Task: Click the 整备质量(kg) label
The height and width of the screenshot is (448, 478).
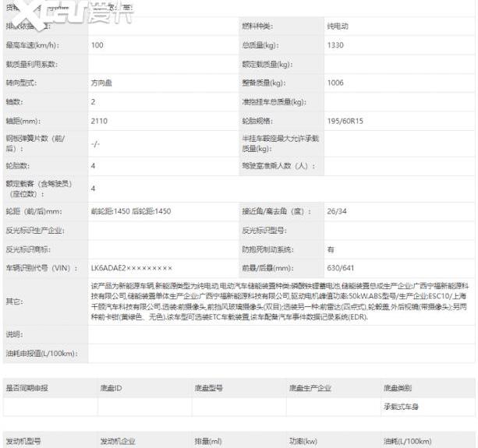Action: [264, 83]
